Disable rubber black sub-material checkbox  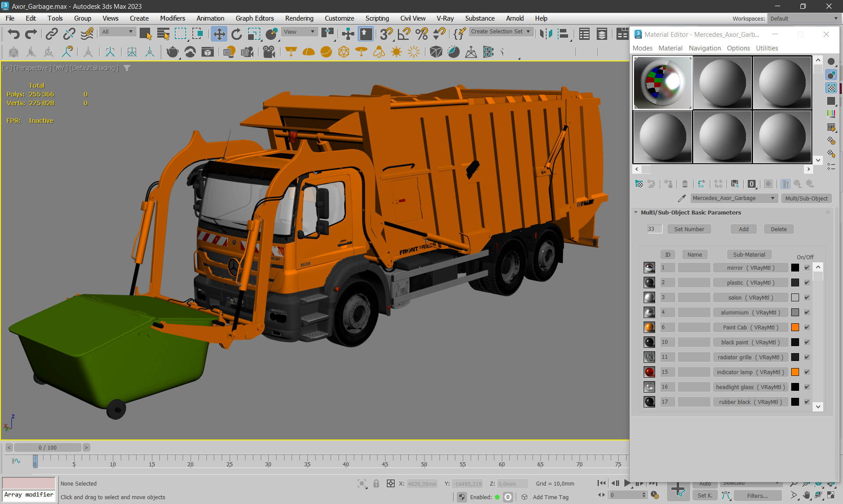807,402
